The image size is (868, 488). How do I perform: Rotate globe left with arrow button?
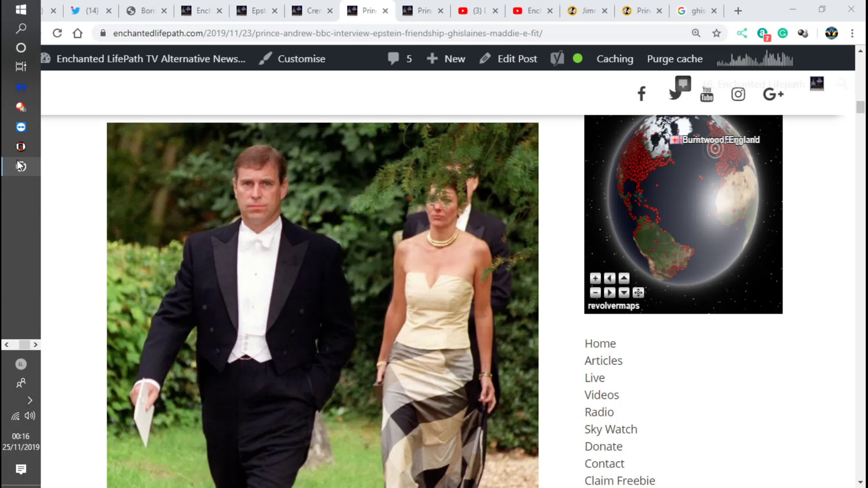point(609,279)
